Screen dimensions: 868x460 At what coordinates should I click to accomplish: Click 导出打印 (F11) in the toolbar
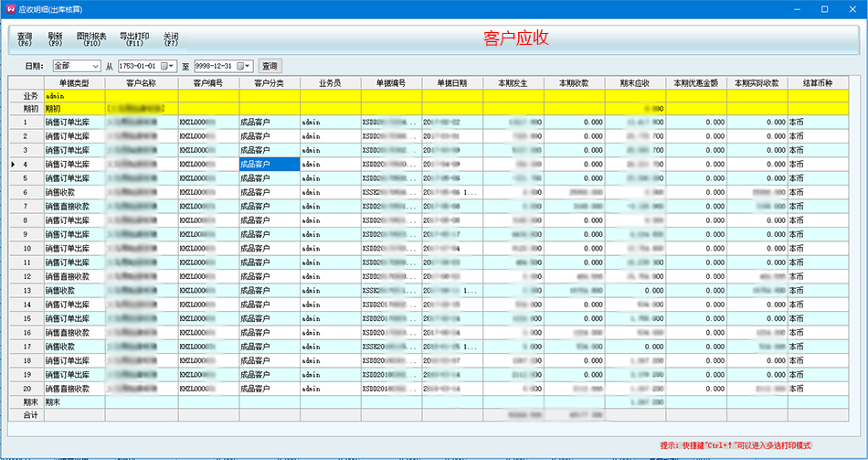click(x=134, y=38)
